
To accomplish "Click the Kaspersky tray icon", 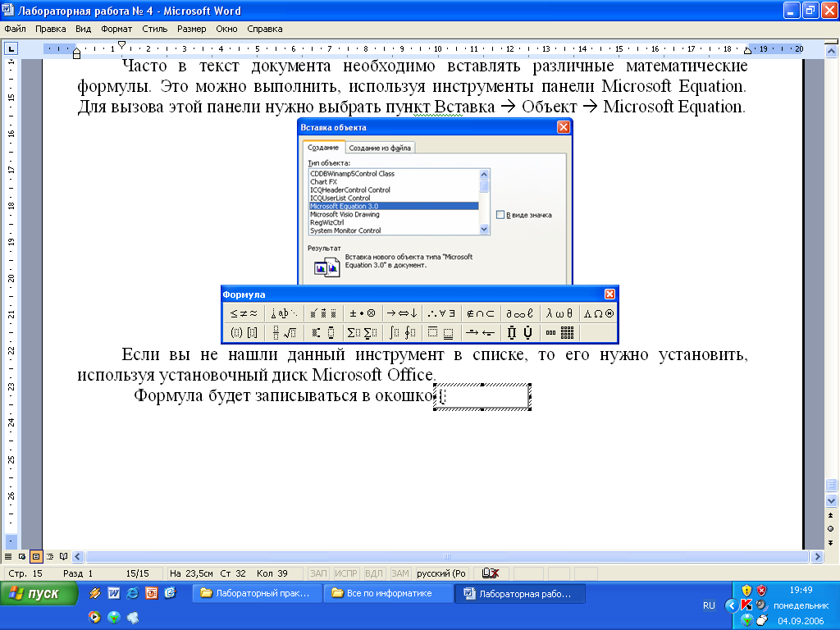I will (746, 605).
